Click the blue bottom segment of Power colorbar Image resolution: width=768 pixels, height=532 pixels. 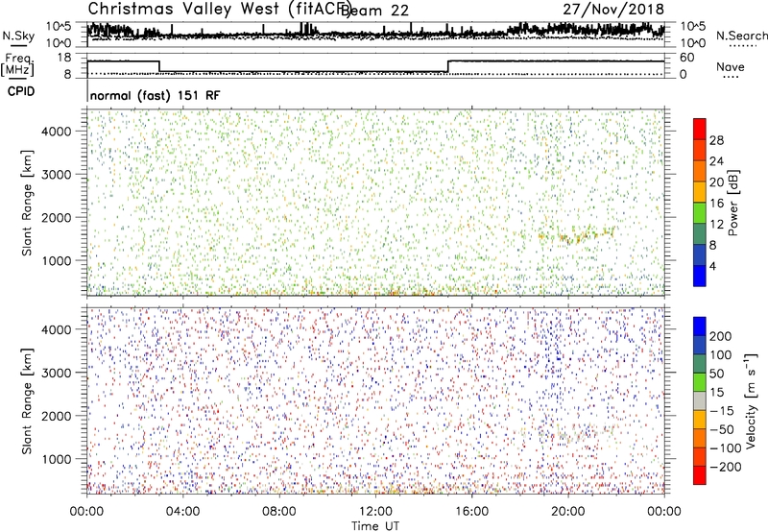700,276
